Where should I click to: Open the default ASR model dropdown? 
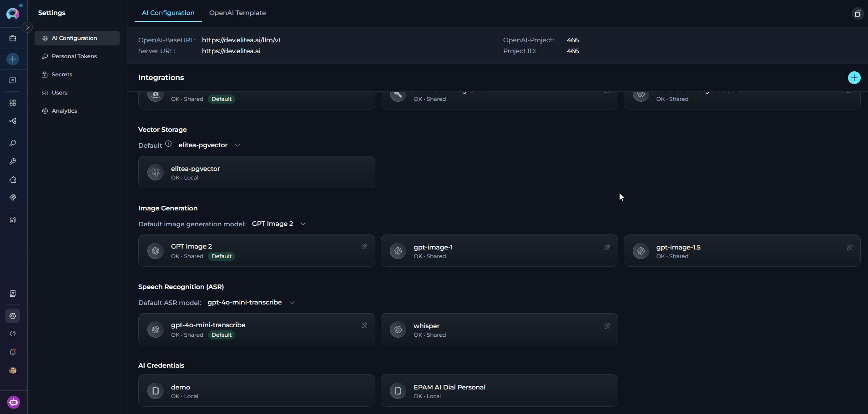(252, 302)
